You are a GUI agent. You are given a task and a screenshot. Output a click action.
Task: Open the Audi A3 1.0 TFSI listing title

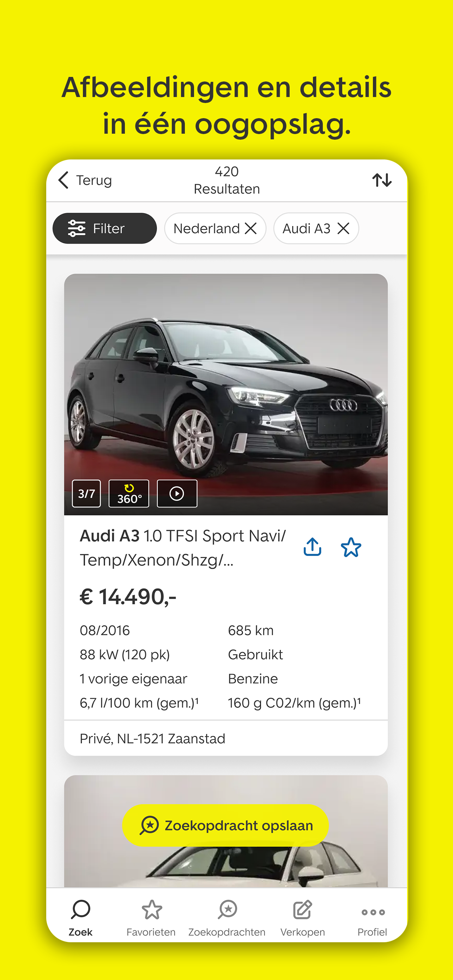pyautogui.click(x=182, y=548)
